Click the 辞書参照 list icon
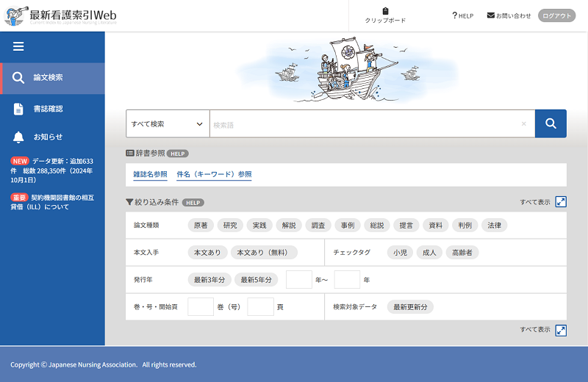This screenshot has width=588, height=382. point(130,153)
